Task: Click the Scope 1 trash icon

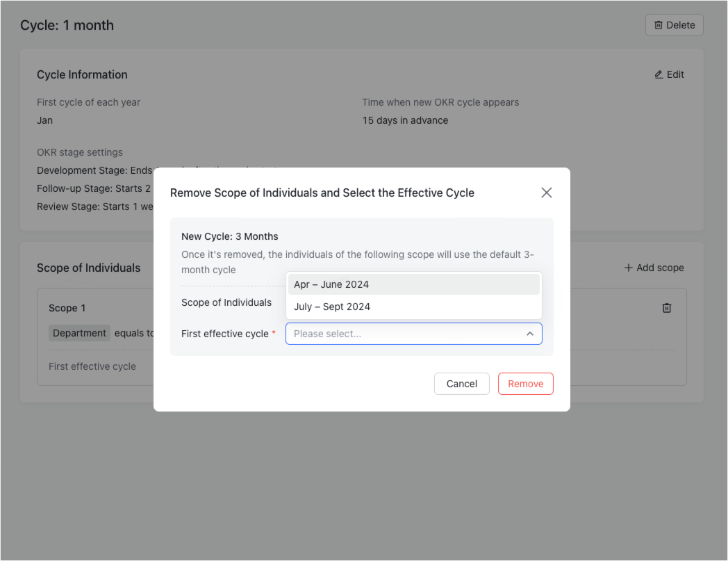Action: point(667,308)
